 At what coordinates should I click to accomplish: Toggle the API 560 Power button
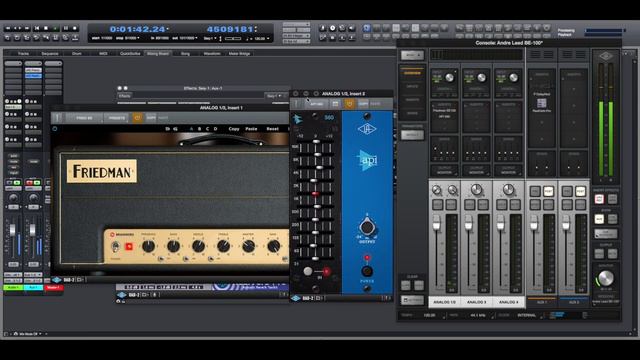pos(367,271)
